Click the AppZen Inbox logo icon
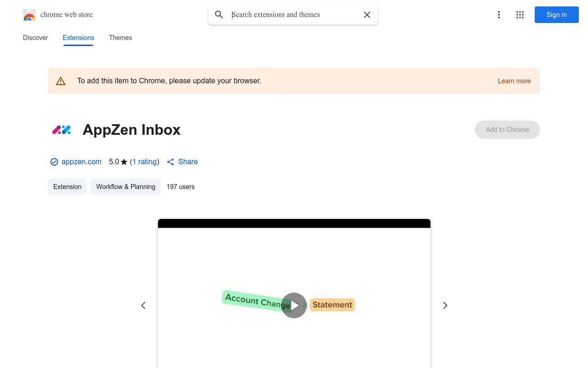588x368 pixels. coord(62,130)
